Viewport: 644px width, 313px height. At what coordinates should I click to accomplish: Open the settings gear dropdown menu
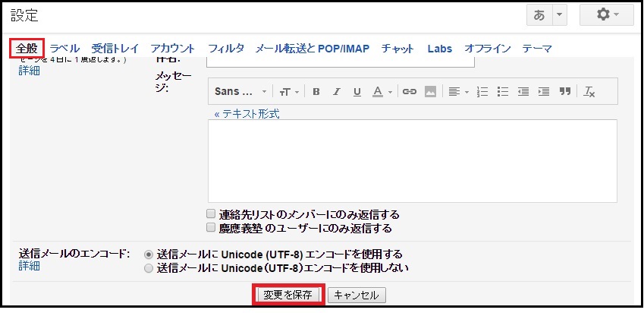pos(606,15)
